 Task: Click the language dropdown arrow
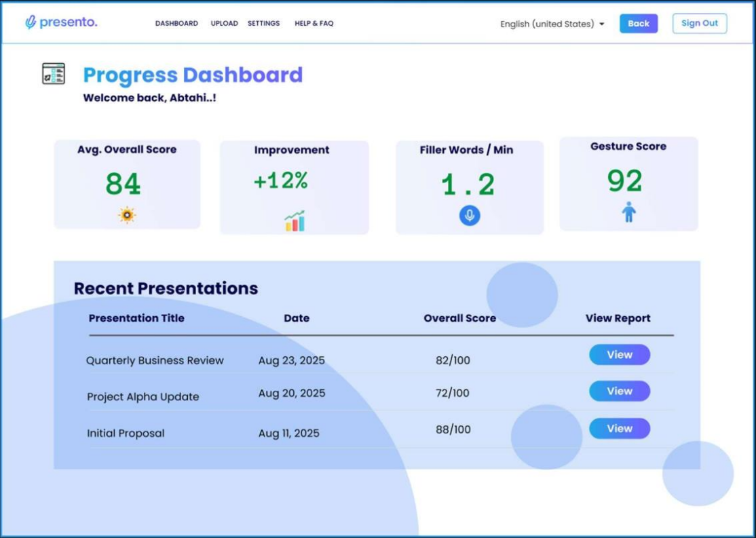pos(601,24)
